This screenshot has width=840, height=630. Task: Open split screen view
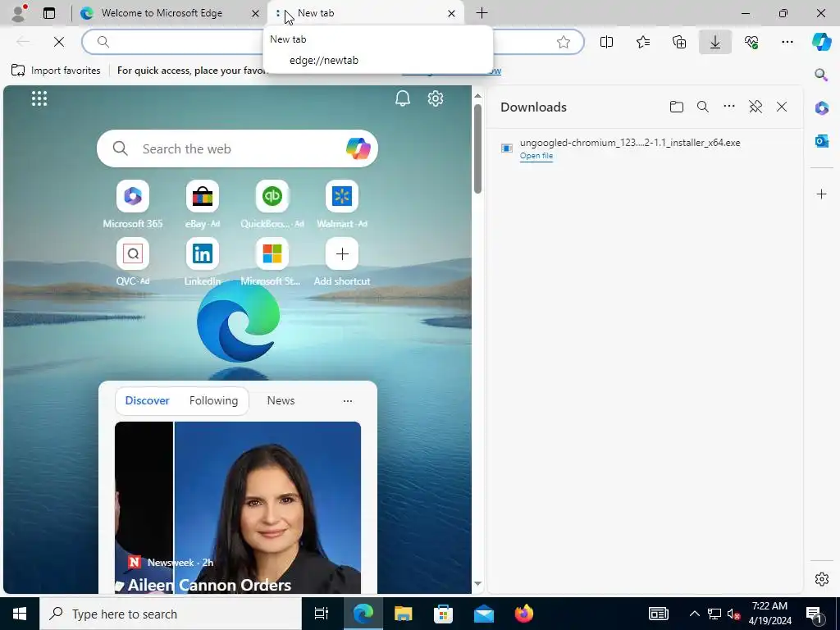(x=606, y=42)
